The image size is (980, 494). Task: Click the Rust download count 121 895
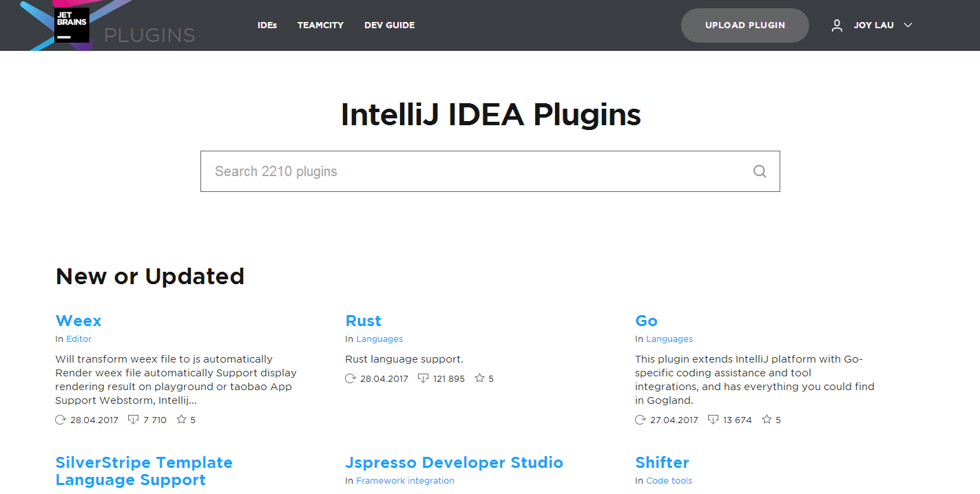click(x=449, y=378)
